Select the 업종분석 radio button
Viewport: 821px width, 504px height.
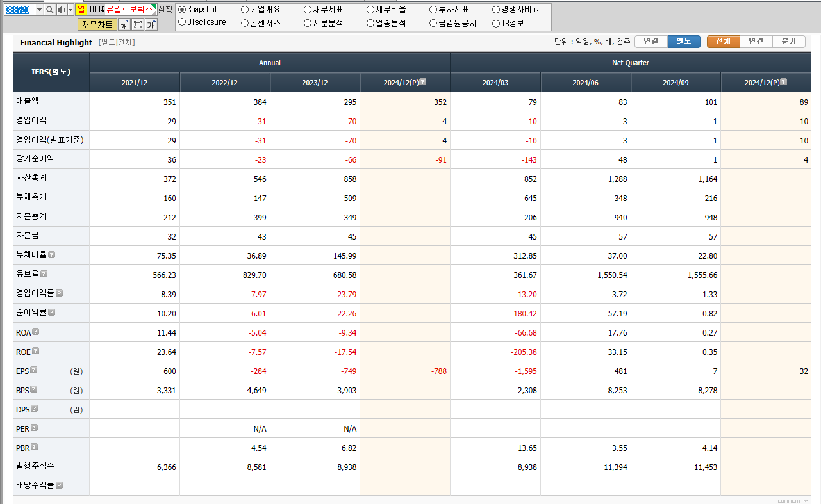(370, 23)
